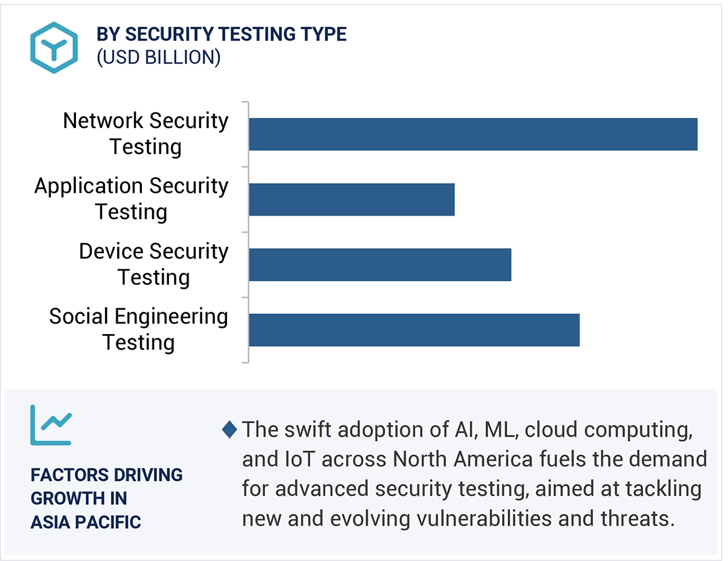Click the Network Security Testing axis label
Screen dimensions: 728x561
click(146, 133)
